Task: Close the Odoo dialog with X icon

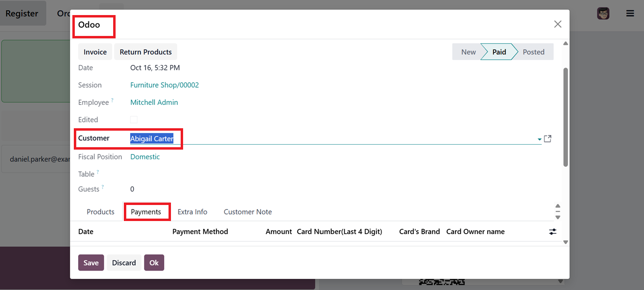Action: coord(558,24)
